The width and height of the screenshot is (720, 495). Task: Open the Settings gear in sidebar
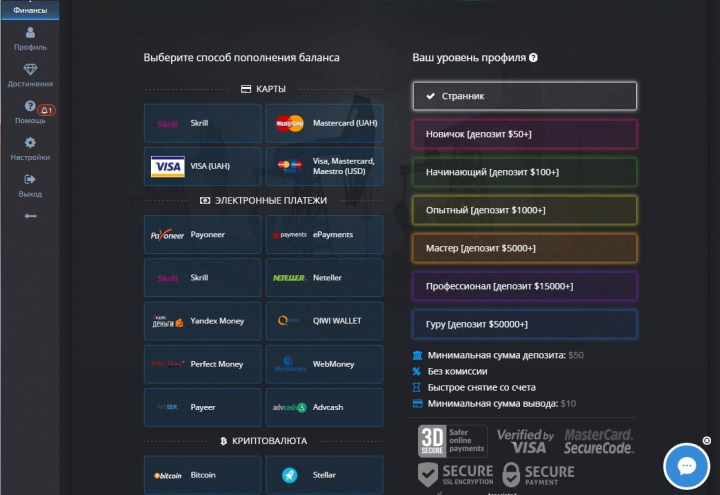click(29, 149)
